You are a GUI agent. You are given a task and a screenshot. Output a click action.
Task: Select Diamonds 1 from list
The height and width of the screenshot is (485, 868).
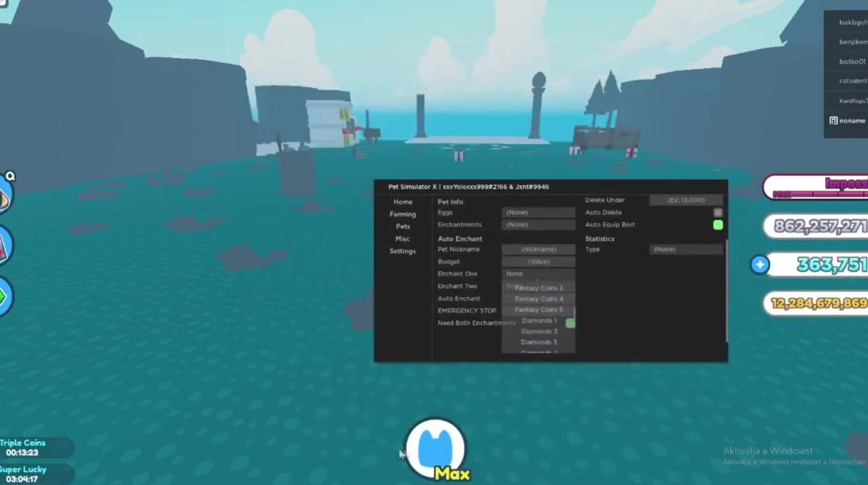538,321
